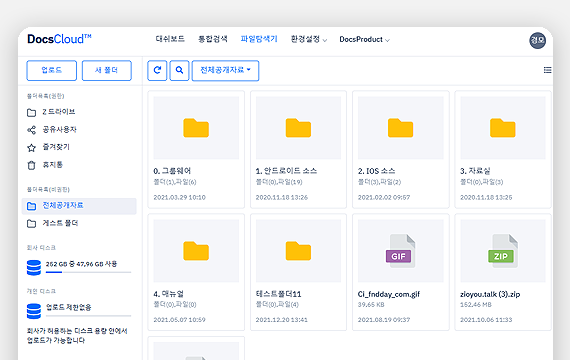Open the user profile avatar
This screenshot has width=570, height=360.
(x=537, y=40)
